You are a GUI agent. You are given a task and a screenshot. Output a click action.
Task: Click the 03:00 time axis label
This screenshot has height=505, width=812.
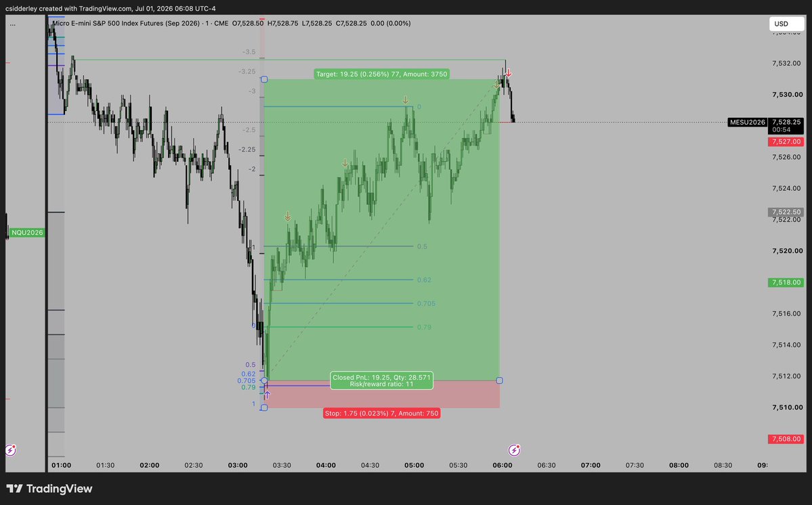click(238, 465)
